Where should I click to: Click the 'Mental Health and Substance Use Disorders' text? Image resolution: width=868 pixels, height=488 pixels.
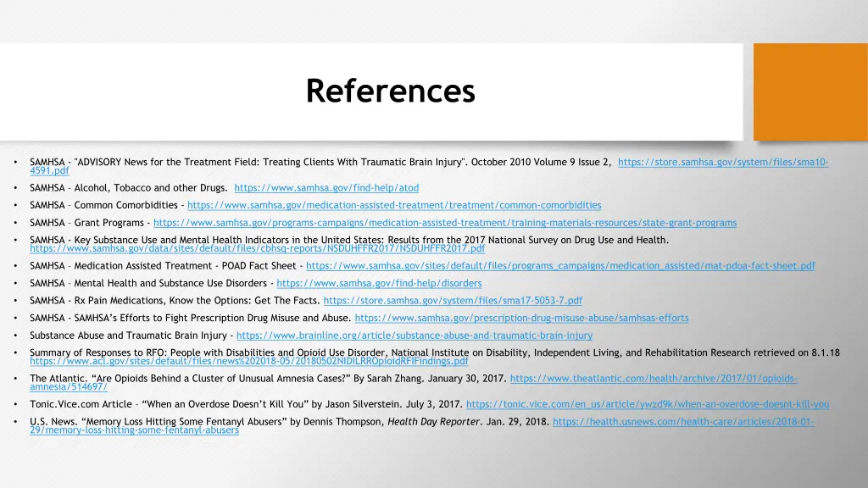tap(170, 283)
